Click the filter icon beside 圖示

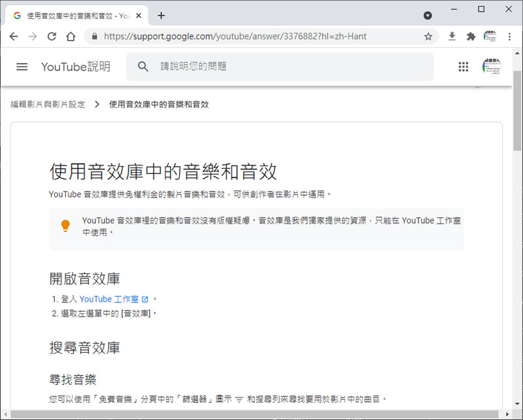click(239, 399)
